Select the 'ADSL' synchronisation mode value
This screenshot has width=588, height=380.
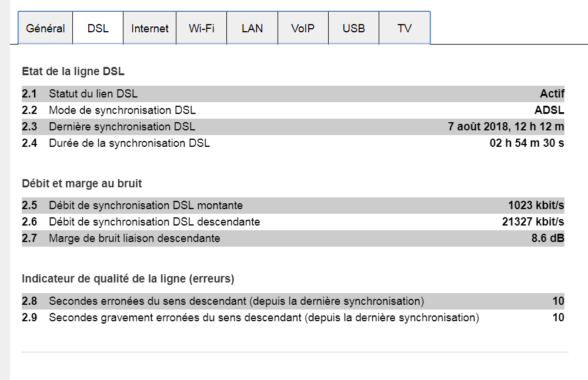click(549, 110)
